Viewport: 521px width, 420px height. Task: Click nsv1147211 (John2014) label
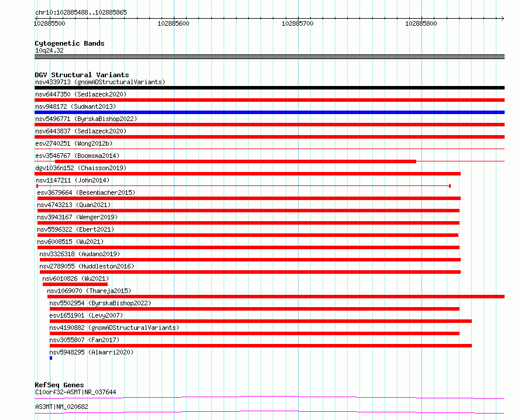[x=73, y=180]
